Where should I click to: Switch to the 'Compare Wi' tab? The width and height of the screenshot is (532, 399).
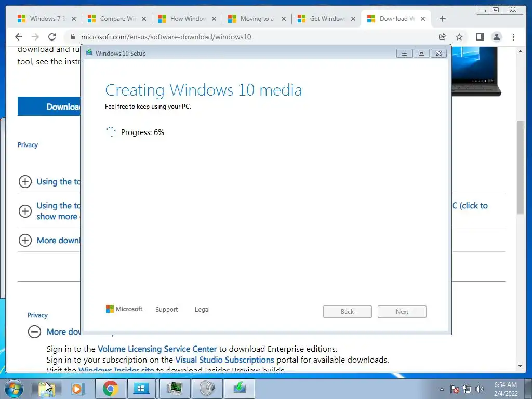click(117, 19)
